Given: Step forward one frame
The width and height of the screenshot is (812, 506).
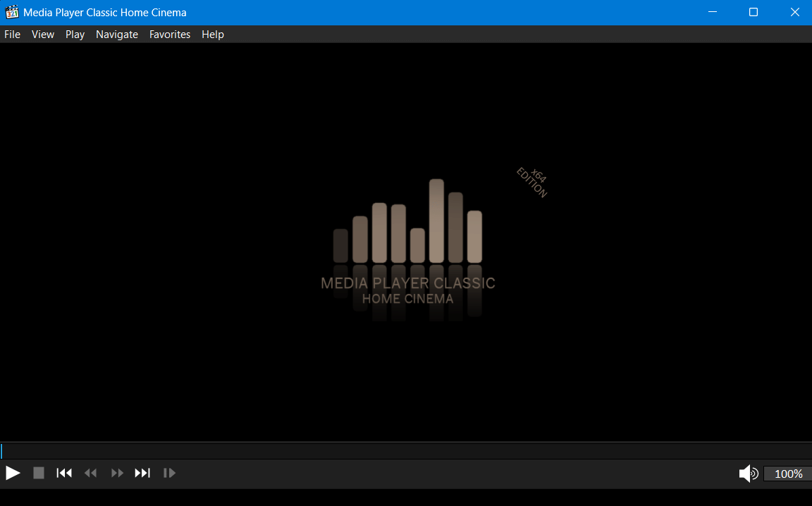Looking at the screenshot, I should point(169,473).
